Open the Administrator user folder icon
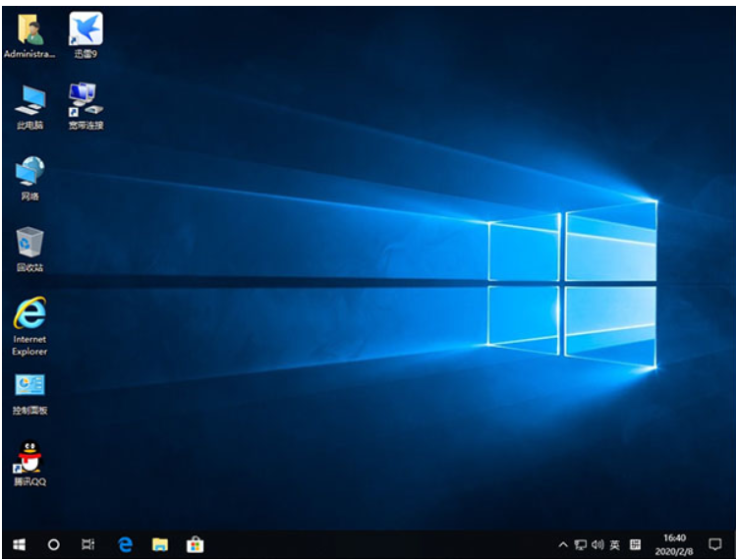The image size is (736, 560). [x=29, y=30]
